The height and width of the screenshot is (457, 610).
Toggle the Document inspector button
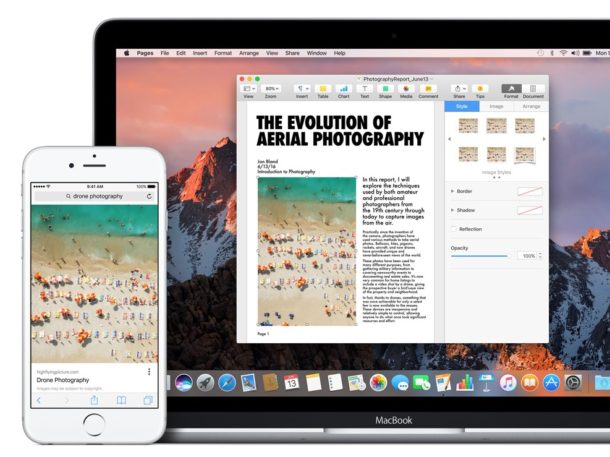pos(533,89)
